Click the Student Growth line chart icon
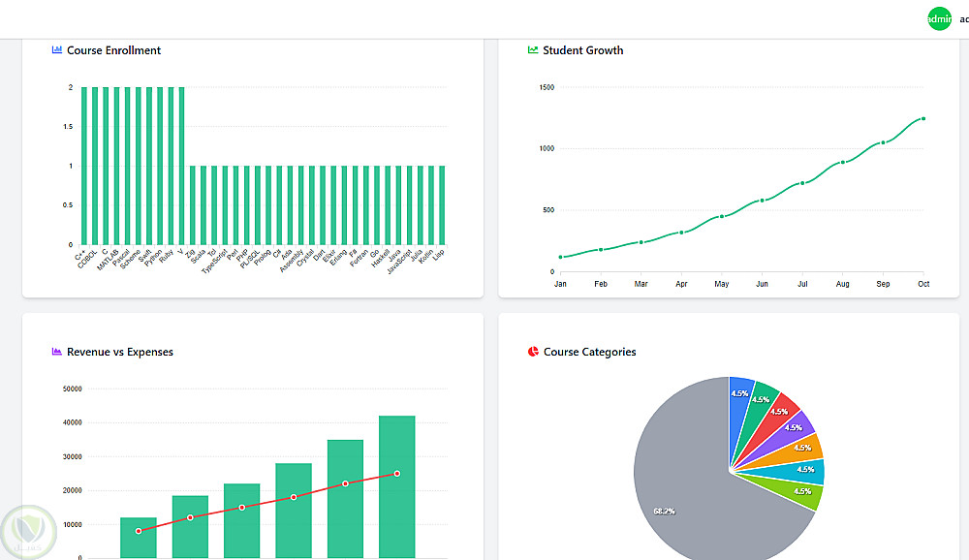Image resolution: width=969 pixels, height=560 pixels. tap(533, 49)
